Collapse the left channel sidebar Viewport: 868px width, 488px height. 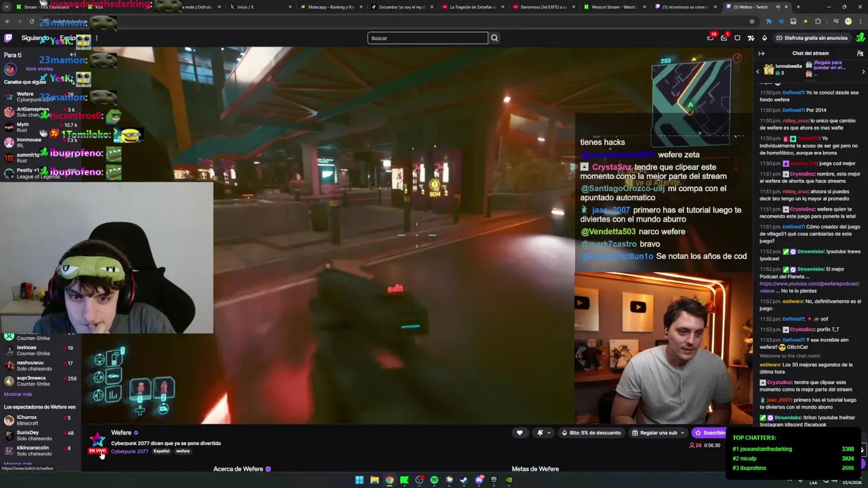[73, 55]
